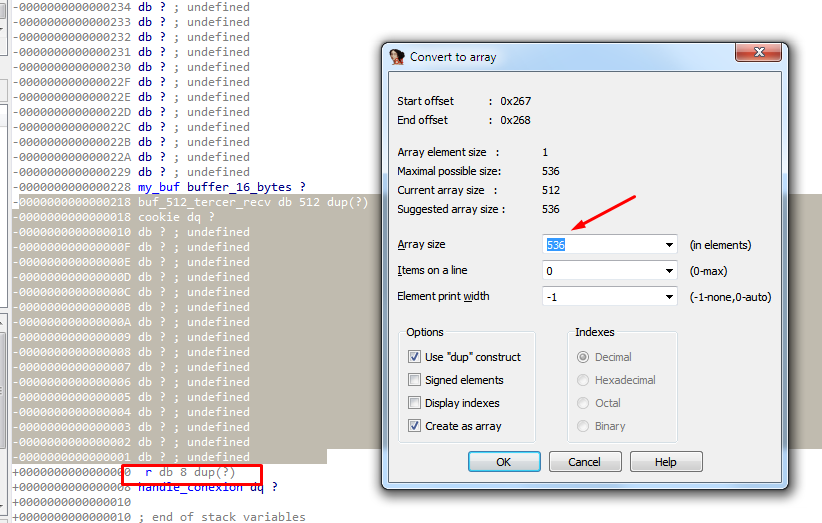Open the Element print width dropdown
Image resolution: width=822 pixels, height=523 pixels.
pyautogui.click(x=668, y=297)
